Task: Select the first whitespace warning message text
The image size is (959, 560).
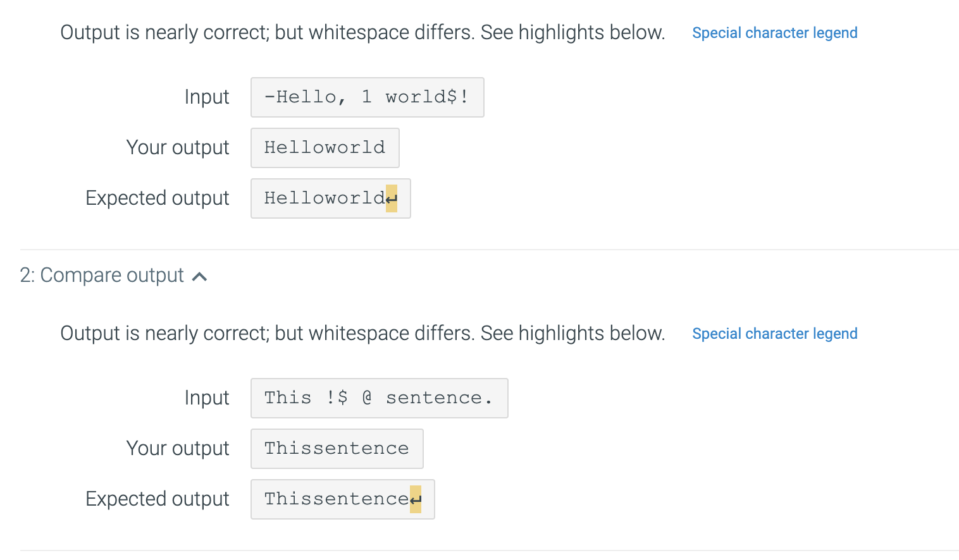Action: point(362,32)
